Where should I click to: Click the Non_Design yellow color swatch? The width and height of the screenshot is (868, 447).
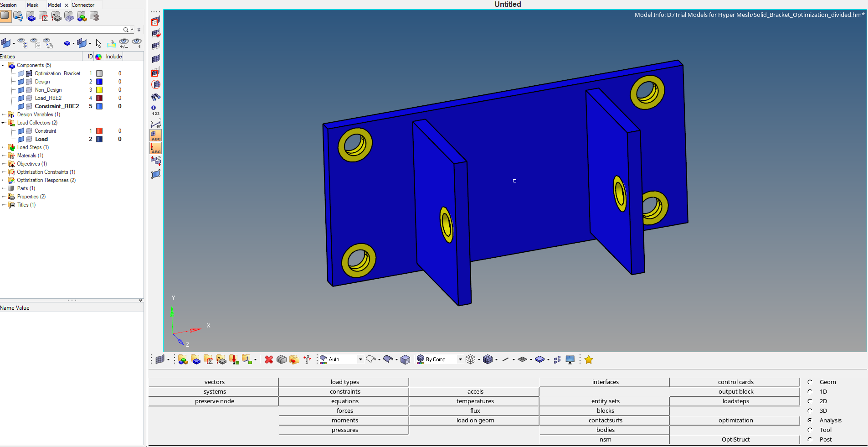pyautogui.click(x=99, y=90)
